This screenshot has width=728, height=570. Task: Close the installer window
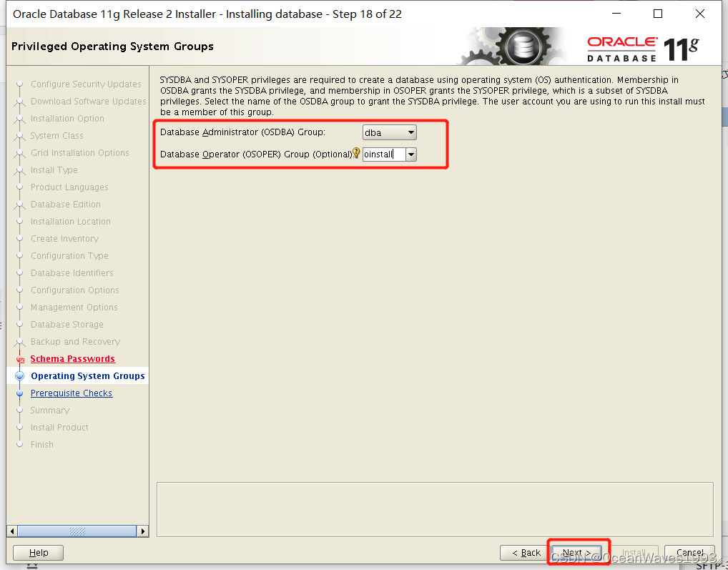[x=699, y=14]
